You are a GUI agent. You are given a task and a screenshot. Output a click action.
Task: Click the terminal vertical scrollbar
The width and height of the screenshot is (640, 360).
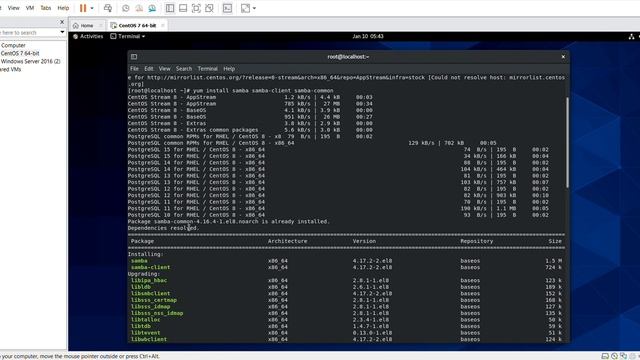coord(567,143)
